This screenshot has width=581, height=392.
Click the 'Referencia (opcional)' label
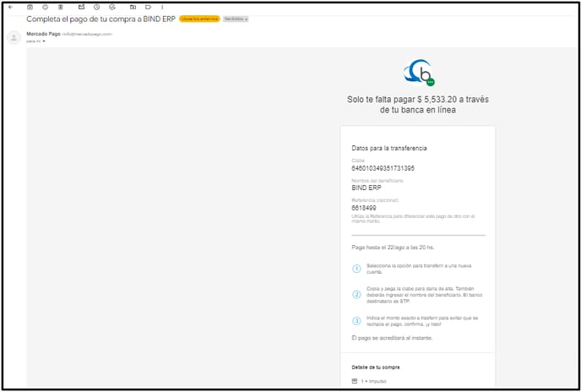pyautogui.click(x=375, y=200)
